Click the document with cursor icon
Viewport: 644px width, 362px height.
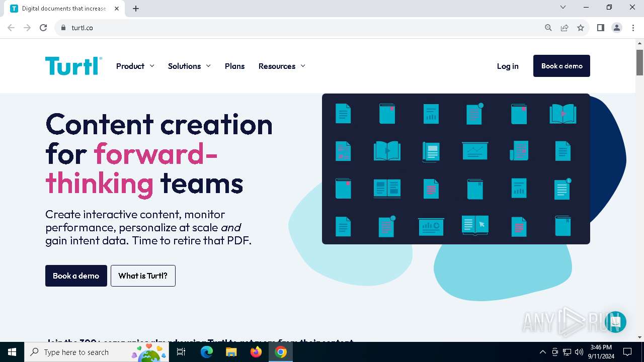[475, 225]
